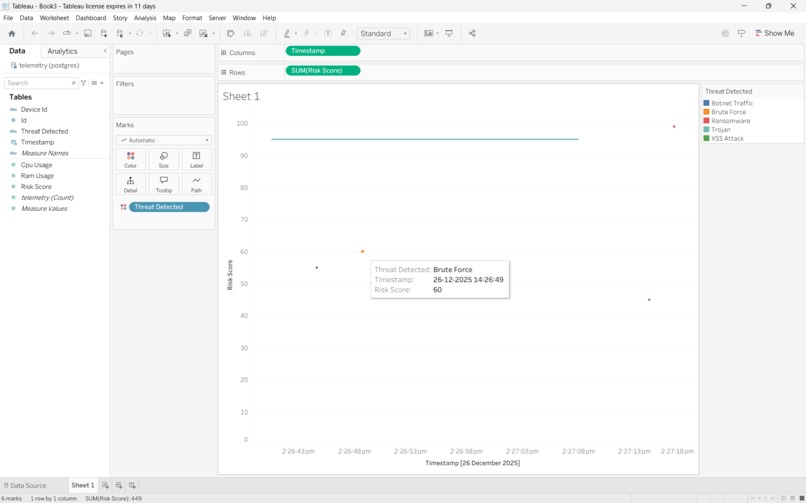Open the Format menu
Viewport: 806px width, 503px height.
click(x=192, y=17)
